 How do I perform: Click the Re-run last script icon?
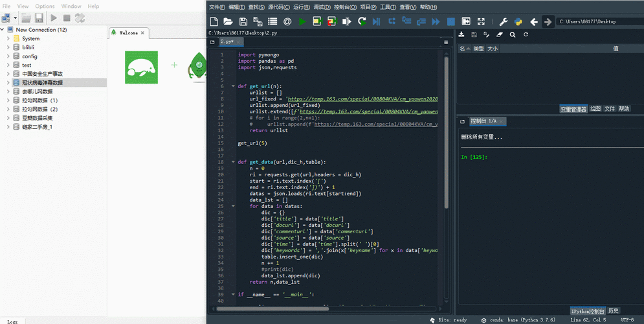[x=362, y=21]
